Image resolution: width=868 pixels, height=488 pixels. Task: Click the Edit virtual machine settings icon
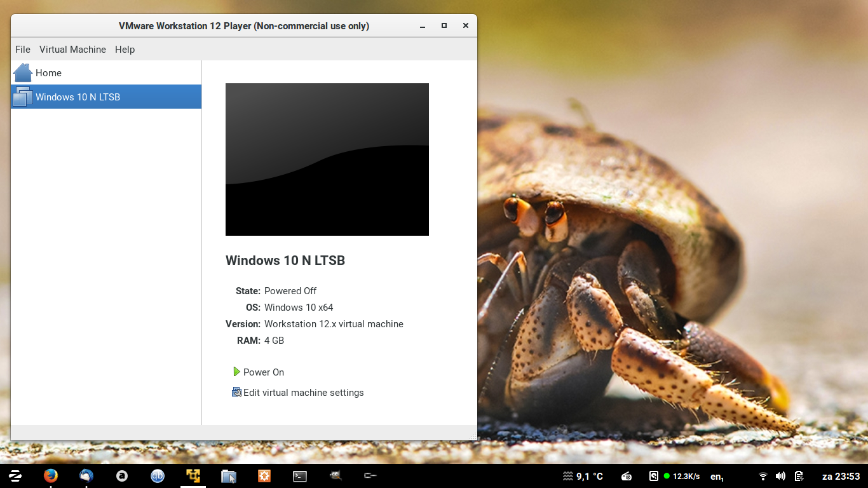(236, 392)
